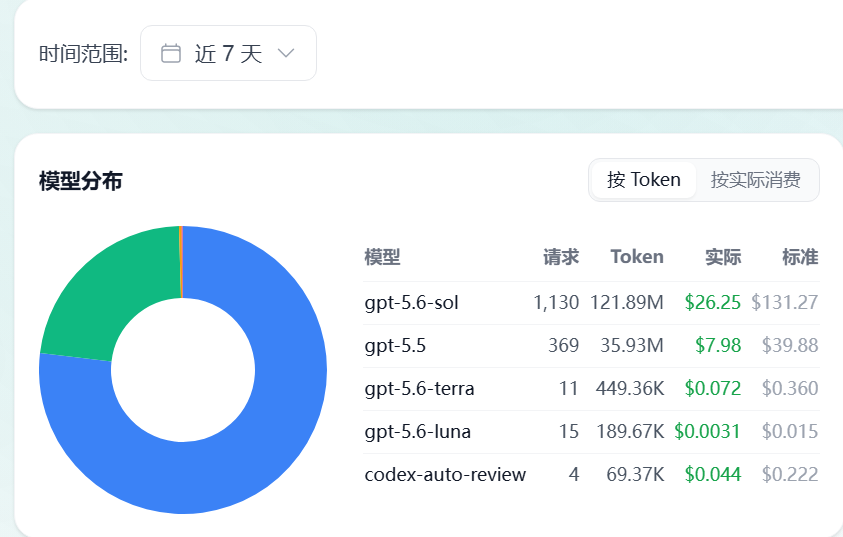Image resolution: width=843 pixels, height=537 pixels.
Task: Select the gpt-5.6-sol model name
Action: point(411,303)
